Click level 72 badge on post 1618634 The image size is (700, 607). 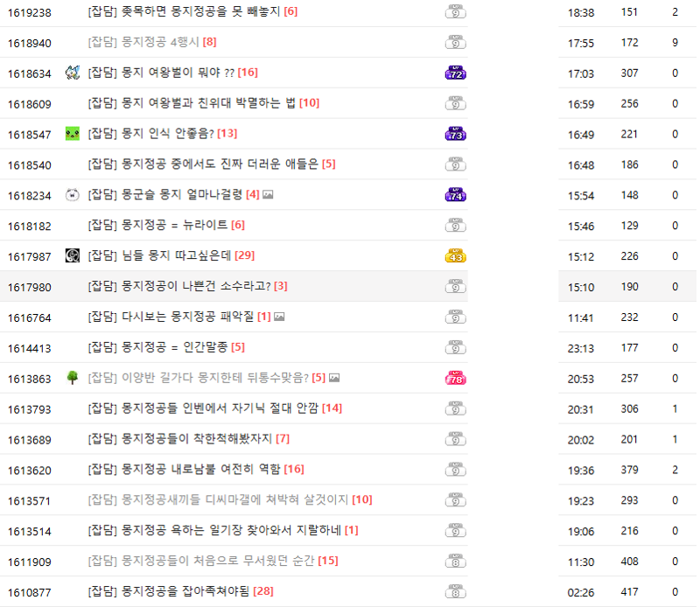coord(455,73)
